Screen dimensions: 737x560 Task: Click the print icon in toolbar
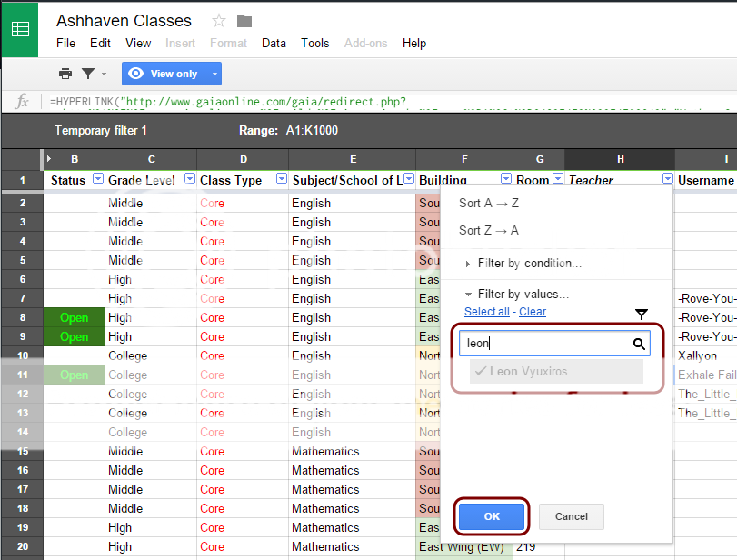click(65, 74)
